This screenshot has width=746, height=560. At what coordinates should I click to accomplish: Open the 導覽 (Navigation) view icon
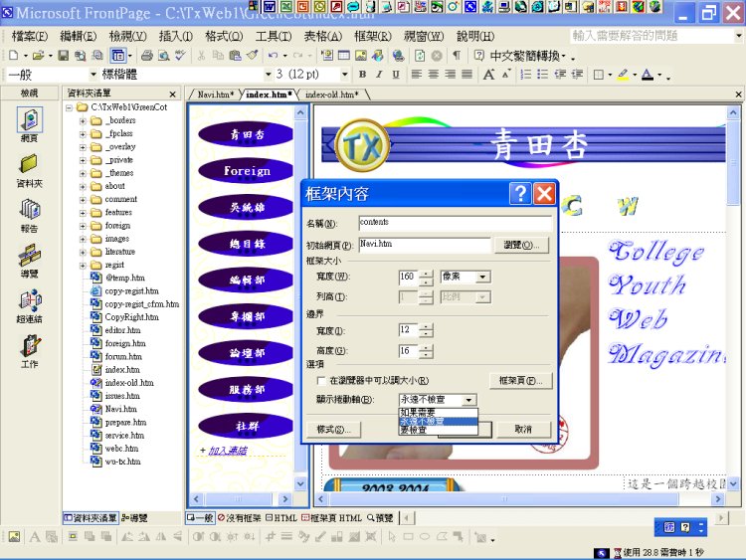[29, 257]
